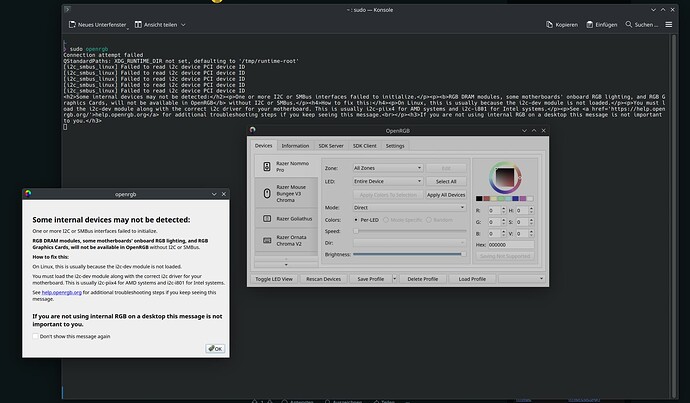Click the Speed slider track

410,231
